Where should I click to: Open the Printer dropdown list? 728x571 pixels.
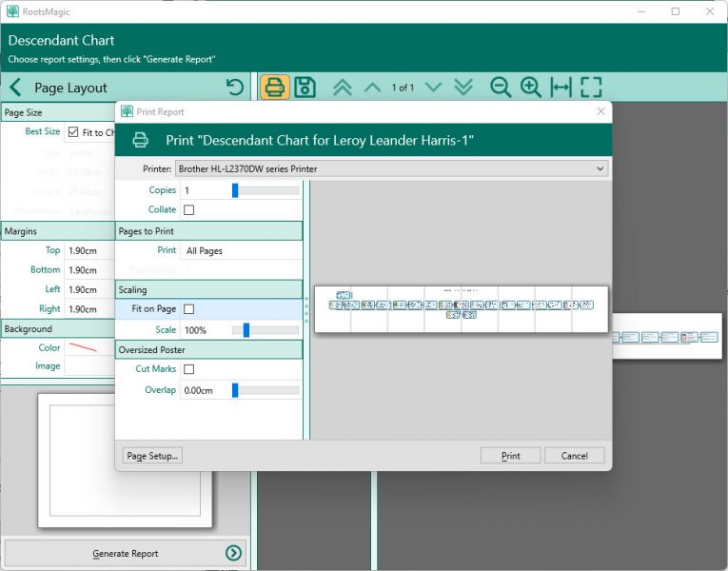tap(390, 168)
